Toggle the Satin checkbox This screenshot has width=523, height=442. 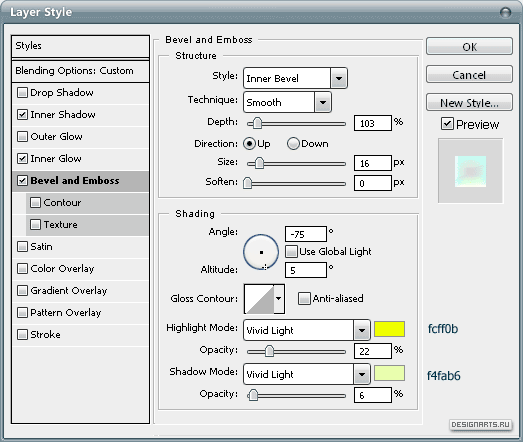22,247
